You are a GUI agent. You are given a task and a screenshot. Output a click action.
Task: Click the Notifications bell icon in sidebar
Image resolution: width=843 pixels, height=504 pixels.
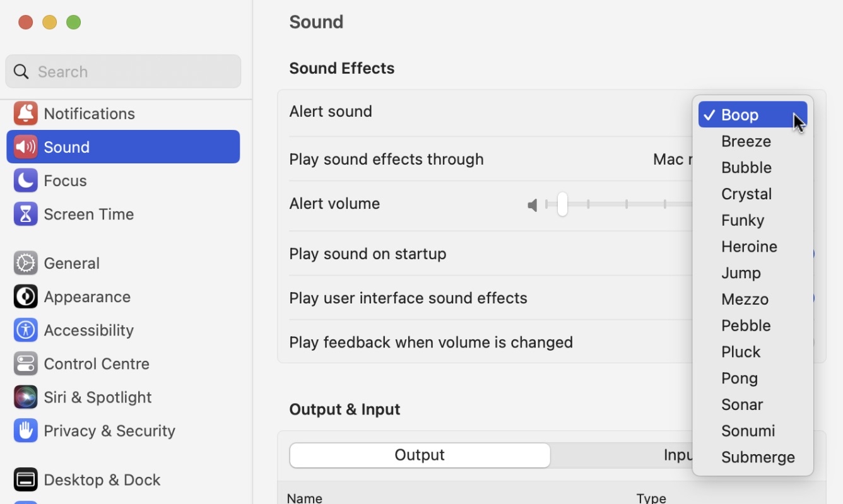point(25,114)
